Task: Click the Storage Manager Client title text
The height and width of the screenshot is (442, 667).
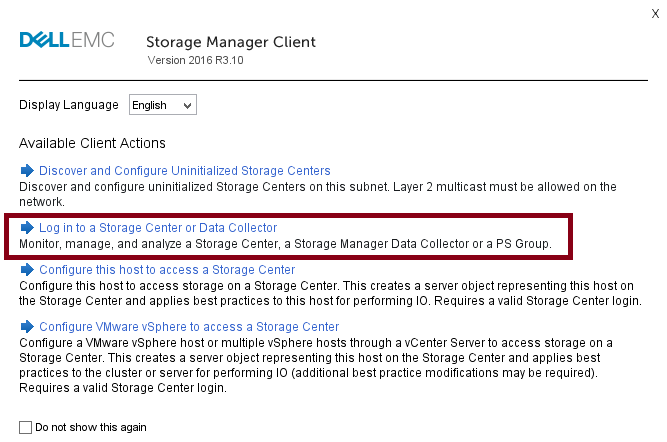Action: coord(230,42)
